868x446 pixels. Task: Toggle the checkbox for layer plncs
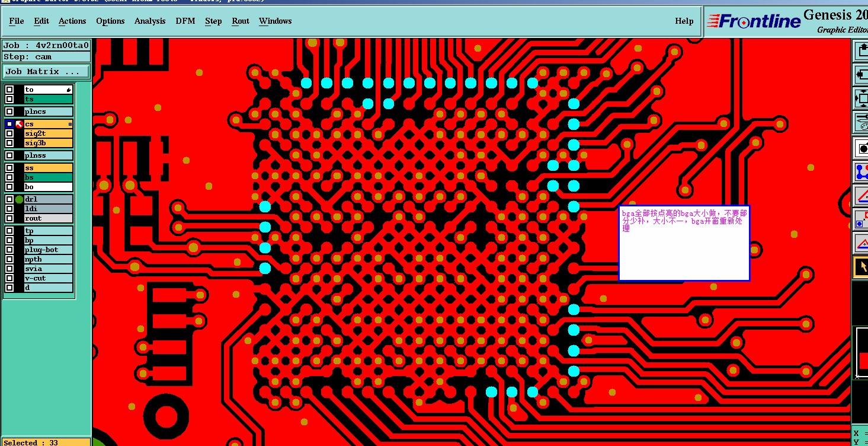point(9,111)
